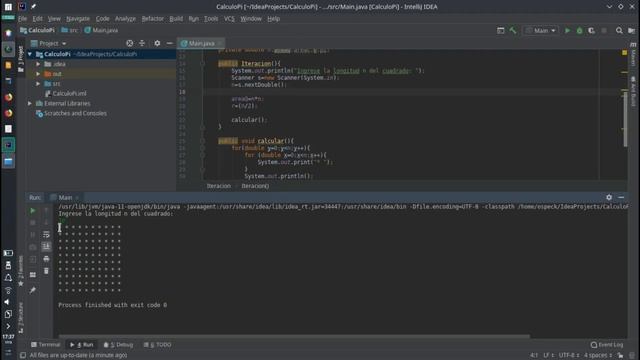
Task: Open the Analyze menu
Action: tap(125, 19)
